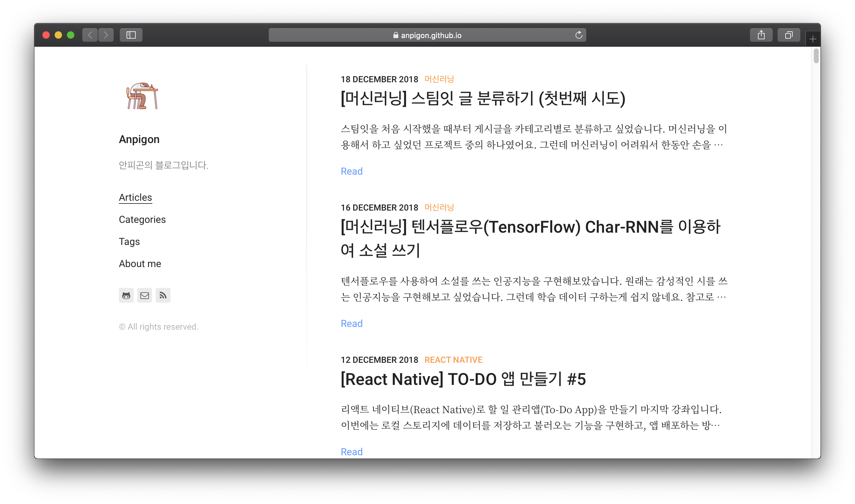Show all tabs overview button
855x504 pixels.
(x=788, y=35)
